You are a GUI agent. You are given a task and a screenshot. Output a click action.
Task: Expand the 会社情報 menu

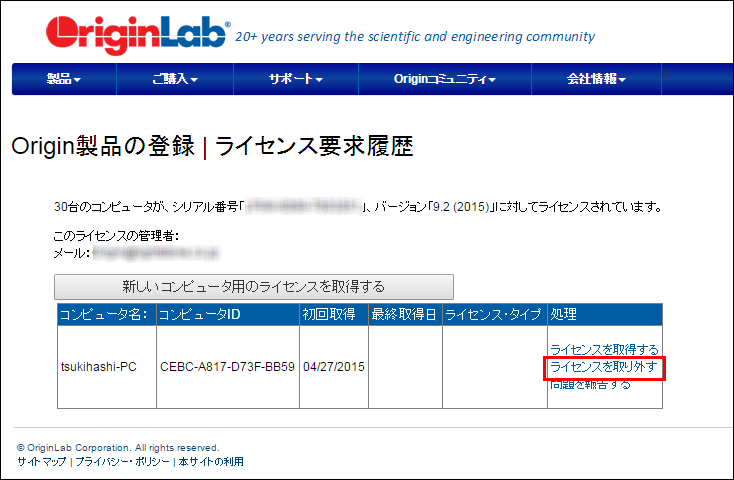(x=596, y=79)
